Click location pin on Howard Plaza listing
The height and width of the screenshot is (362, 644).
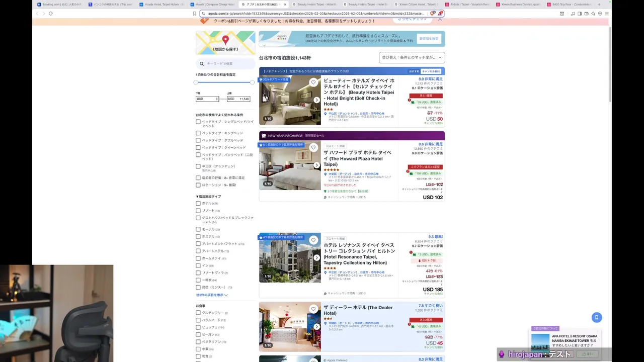tap(326, 174)
